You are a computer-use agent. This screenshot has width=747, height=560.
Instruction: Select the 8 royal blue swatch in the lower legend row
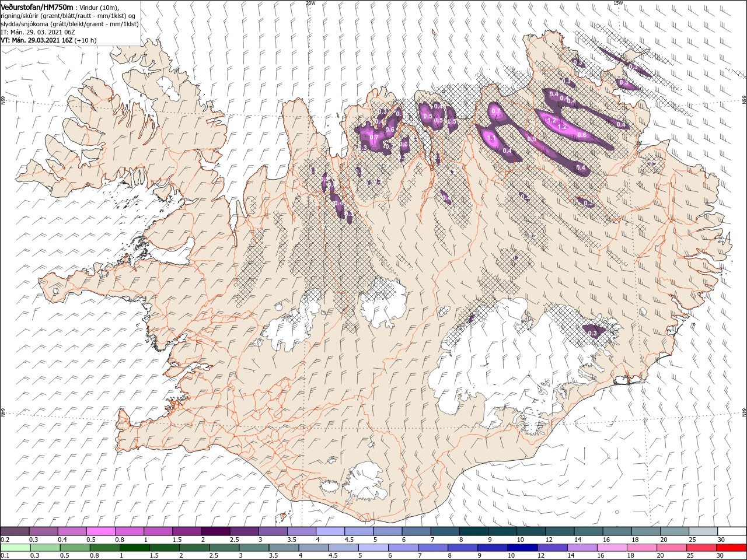(x=462, y=548)
